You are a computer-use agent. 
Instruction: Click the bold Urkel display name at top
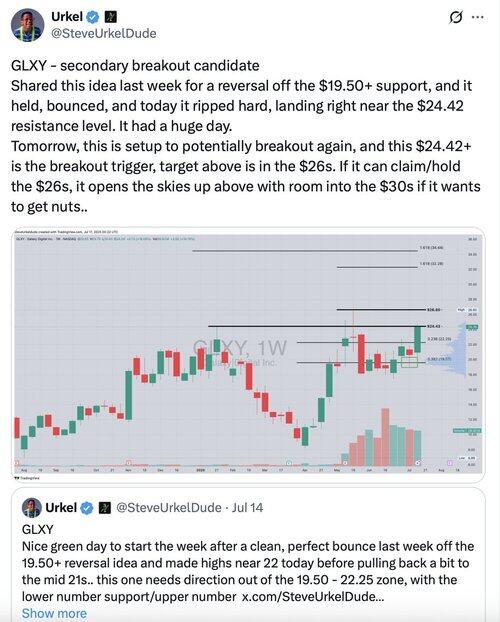point(67,17)
